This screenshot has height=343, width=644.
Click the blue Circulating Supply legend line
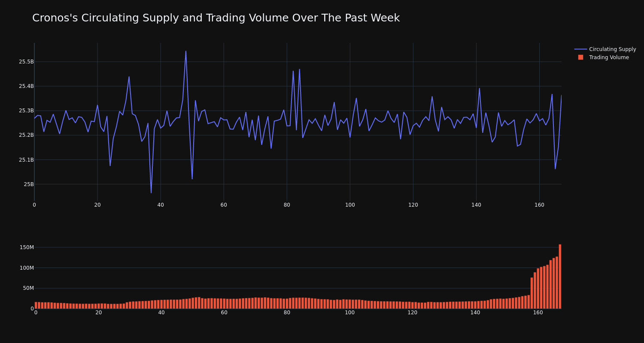580,49
